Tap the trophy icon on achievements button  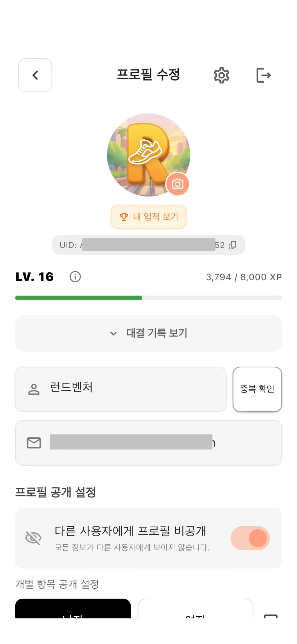coord(124,217)
